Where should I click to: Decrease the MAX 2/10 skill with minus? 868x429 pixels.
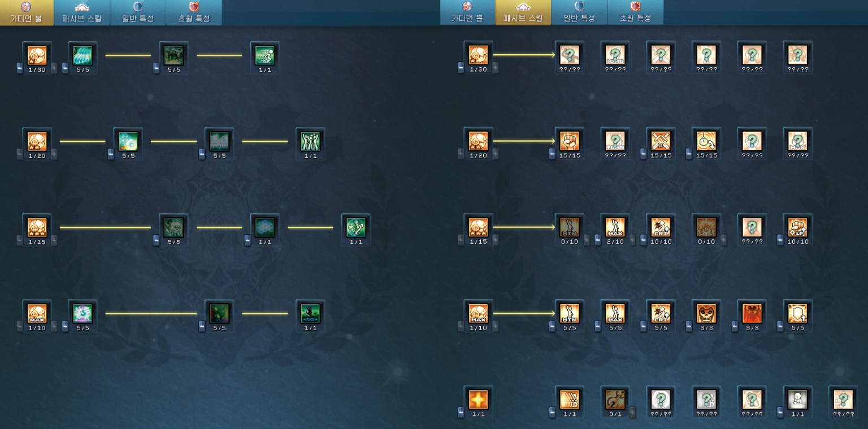(x=598, y=240)
